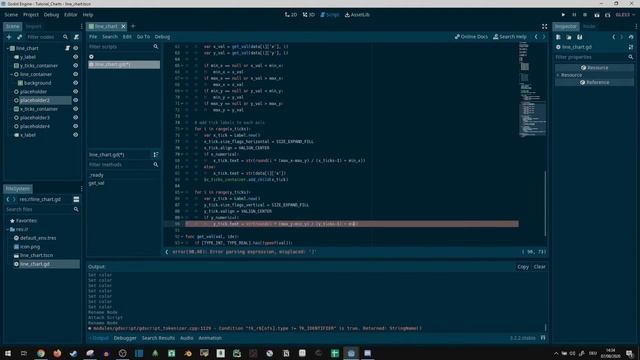Open line_chart.tscn in FileSystem
This screenshot has height=360, width=640.
pos(36,256)
